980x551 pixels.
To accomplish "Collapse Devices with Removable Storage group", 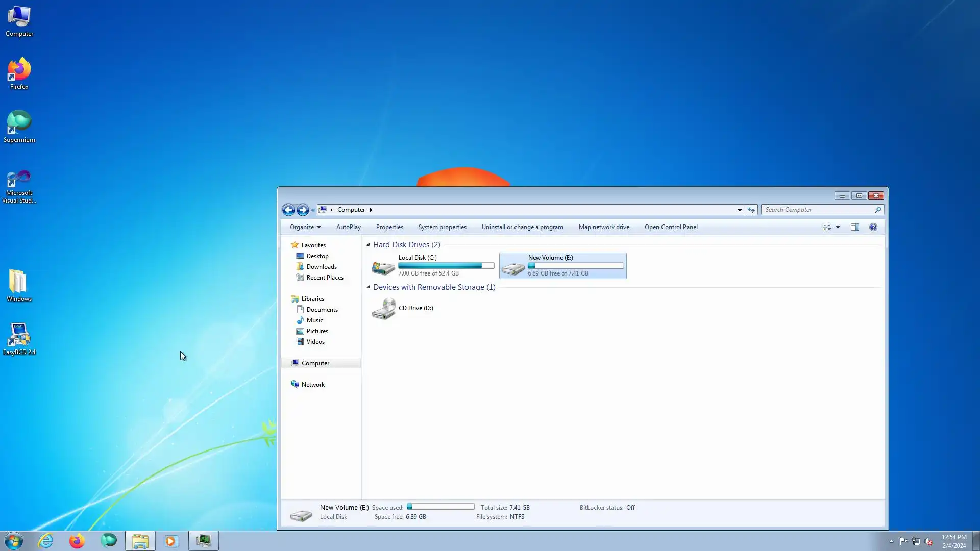I will click(368, 287).
